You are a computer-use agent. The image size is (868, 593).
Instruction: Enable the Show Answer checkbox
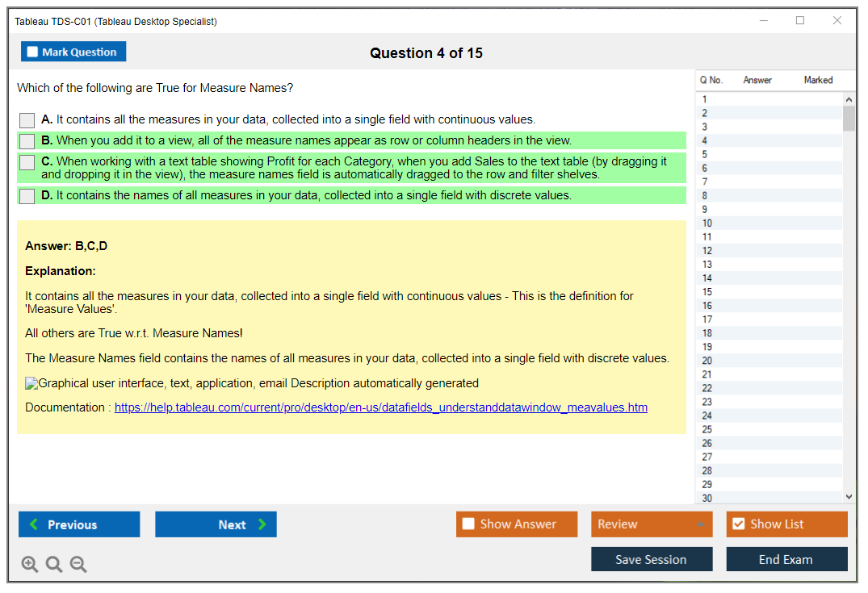point(468,524)
